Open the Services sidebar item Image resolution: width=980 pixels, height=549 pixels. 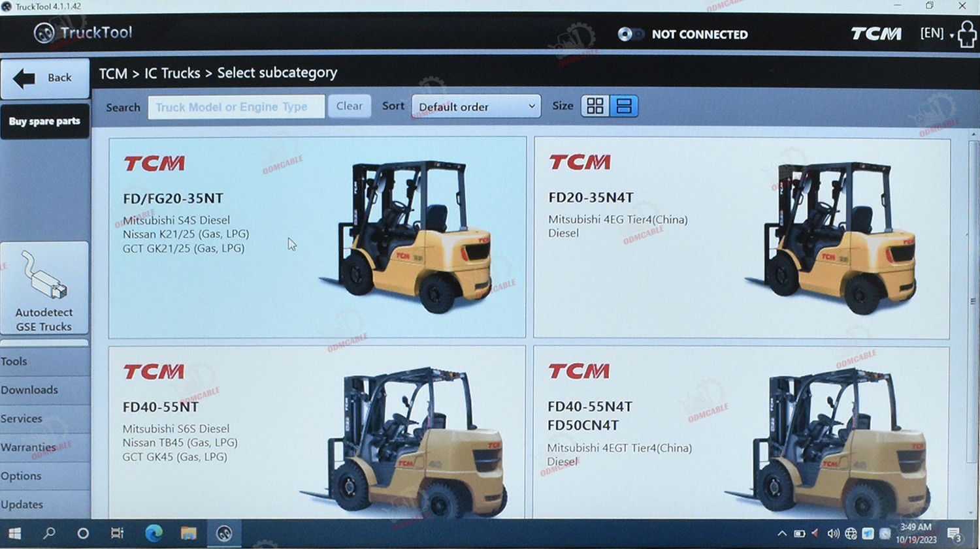point(44,418)
